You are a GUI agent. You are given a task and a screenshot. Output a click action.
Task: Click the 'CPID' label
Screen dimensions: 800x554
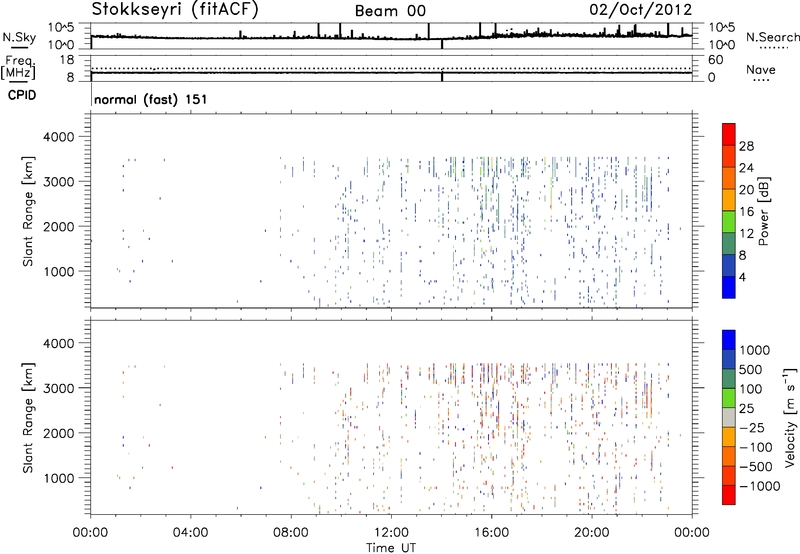click(x=22, y=95)
